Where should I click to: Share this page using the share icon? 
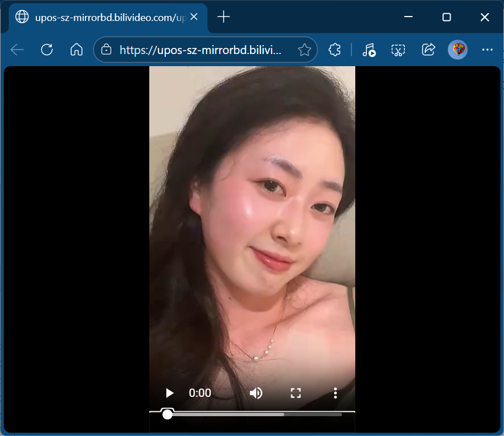pos(428,50)
